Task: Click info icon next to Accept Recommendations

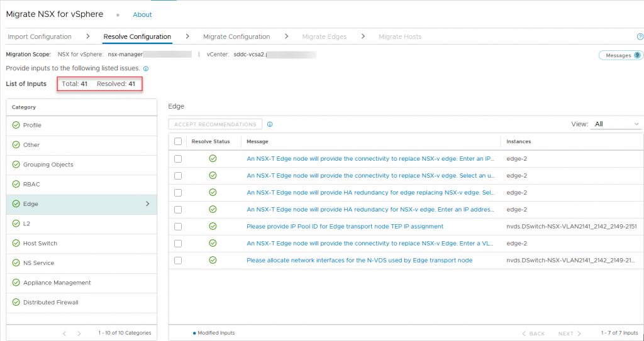Action: (270, 124)
